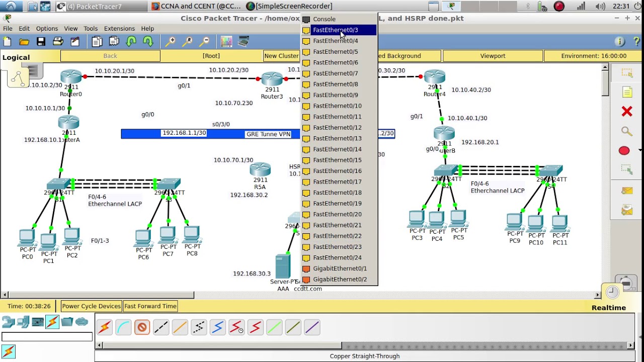
Task: Open the Tools menu
Action: pyautogui.click(x=91, y=29)
